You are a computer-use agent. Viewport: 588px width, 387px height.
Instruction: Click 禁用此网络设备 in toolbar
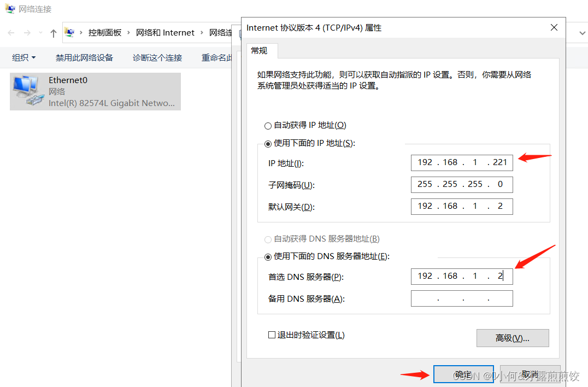(x=84, y=57)
